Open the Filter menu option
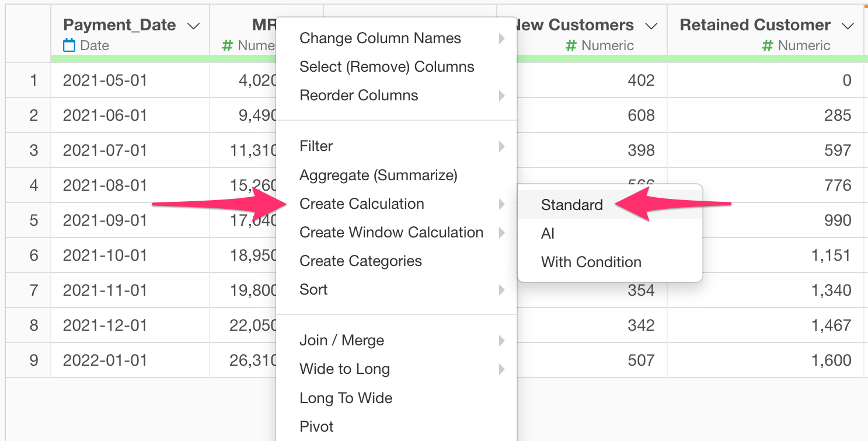Viewport: 868px width, 441px height. click(316, 146)
